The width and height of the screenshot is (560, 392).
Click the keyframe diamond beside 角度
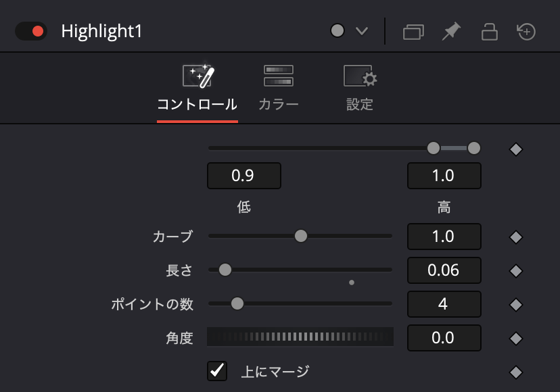[515, 337]
